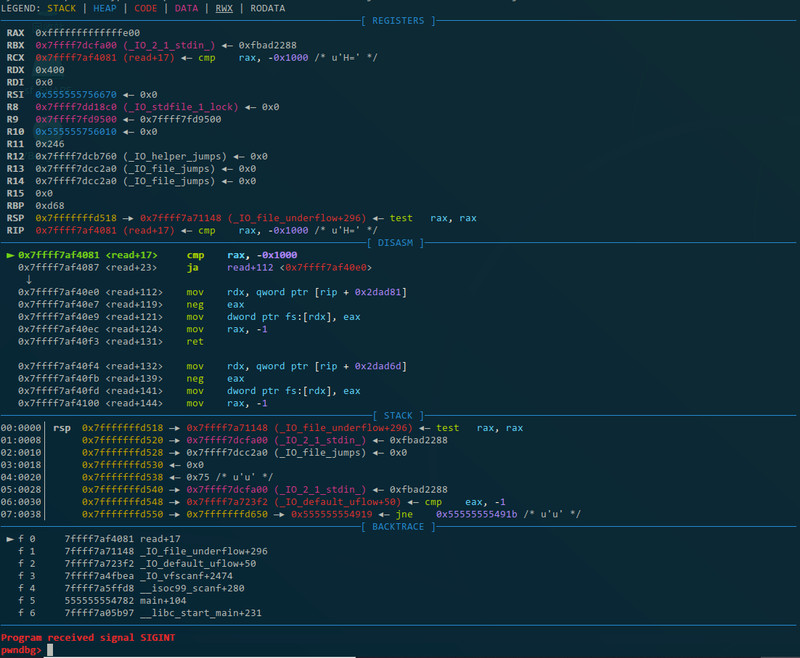Select the STACK legend label

[61, 8]
